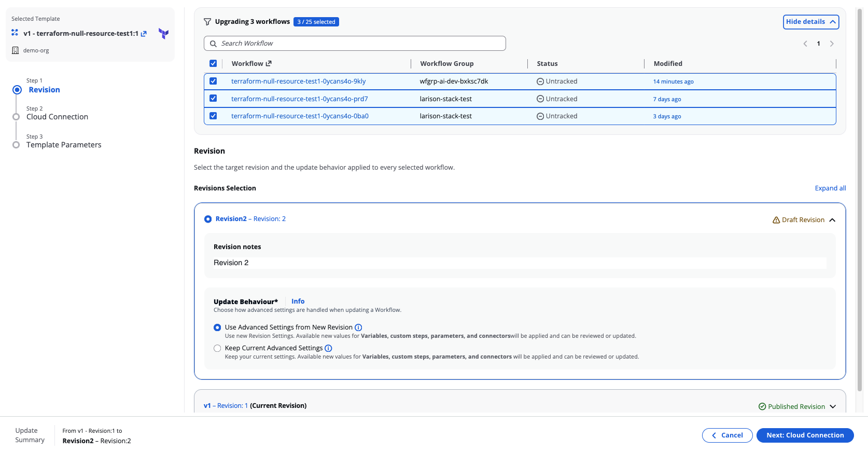Screen dimensions: 868x452
Task: Click '3 days ago' modified value
Action: click(x=667, y=116)
